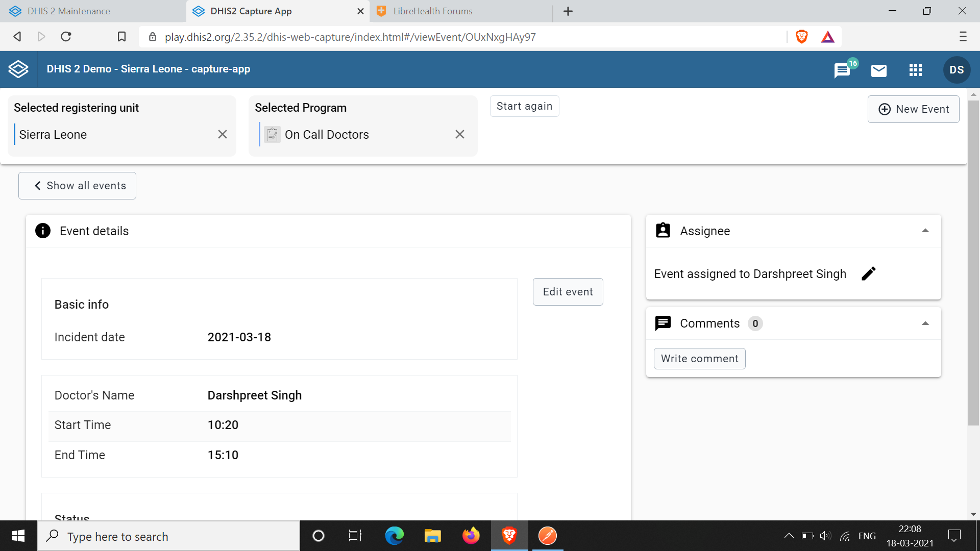Bookmark this page icon

(x=121, y=37)
